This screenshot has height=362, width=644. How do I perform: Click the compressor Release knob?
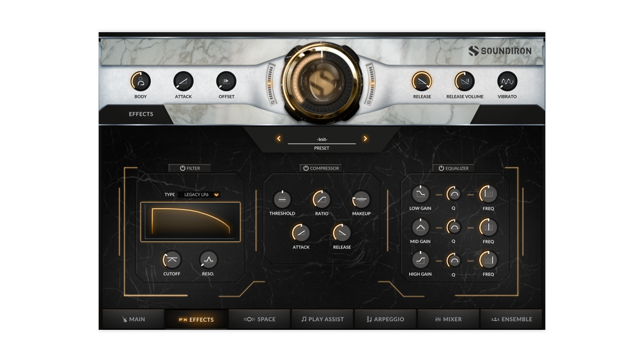342,233
